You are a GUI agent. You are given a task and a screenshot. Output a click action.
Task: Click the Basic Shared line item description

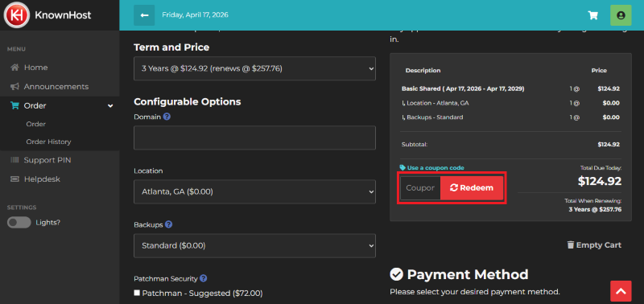tap(463, 88)
